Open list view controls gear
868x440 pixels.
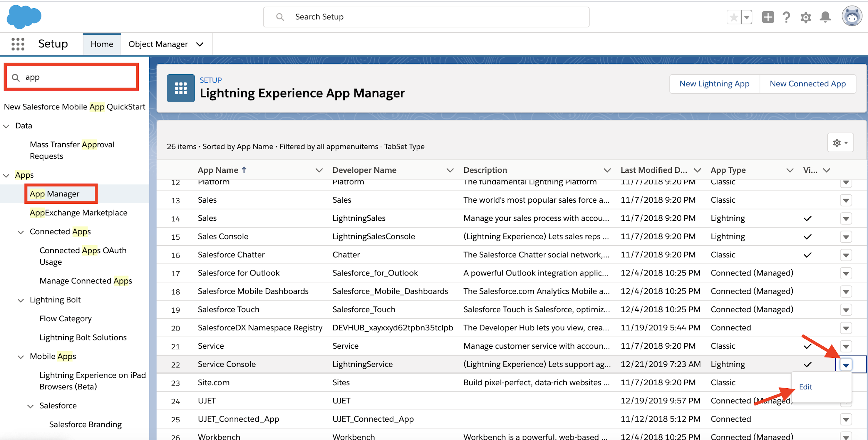[840, 143]
